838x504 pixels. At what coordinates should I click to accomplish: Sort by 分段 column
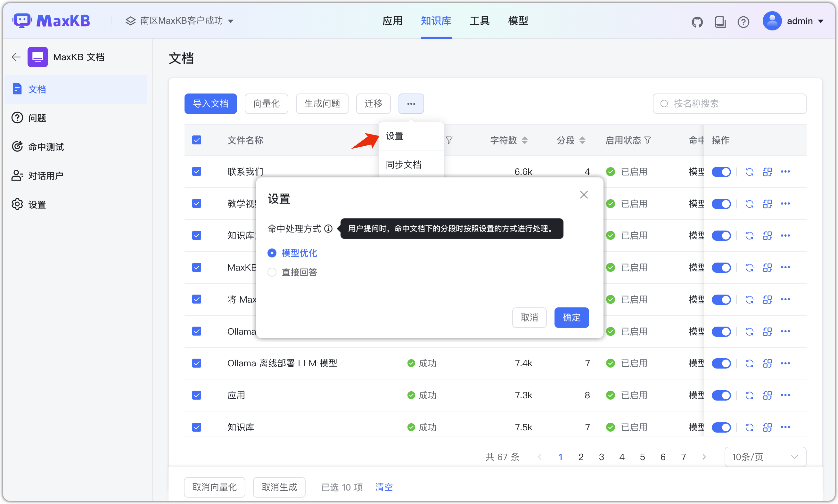(x=582, y=140)
